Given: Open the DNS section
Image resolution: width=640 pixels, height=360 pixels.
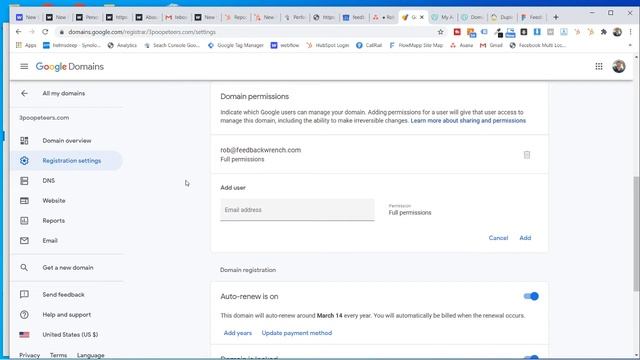Looking at the screenshot, I should pyautogui.click(x=49, y=180).
